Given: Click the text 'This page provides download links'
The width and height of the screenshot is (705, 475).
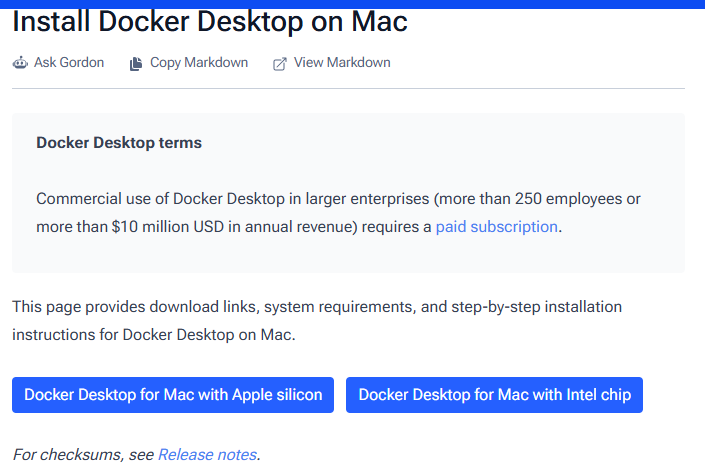Looking at the screenshot, I should pyautogui.click(x=134, y=307).
